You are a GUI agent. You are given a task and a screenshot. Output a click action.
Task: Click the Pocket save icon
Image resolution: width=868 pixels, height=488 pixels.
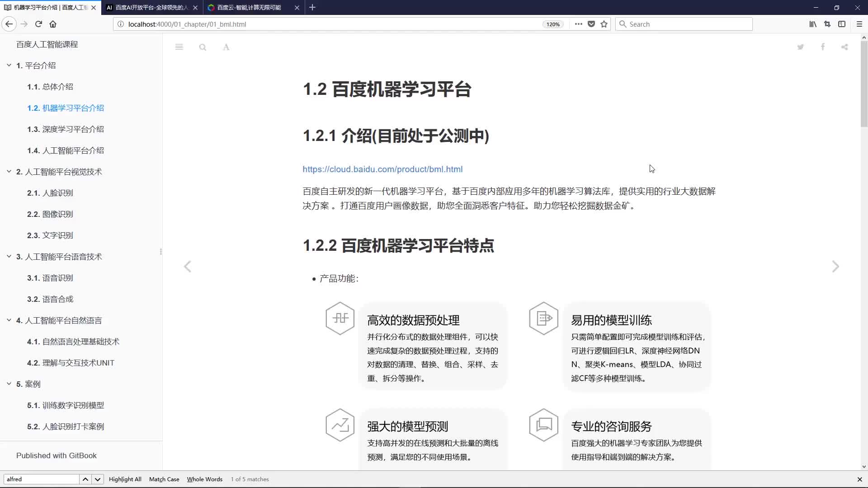pos(591,24)
